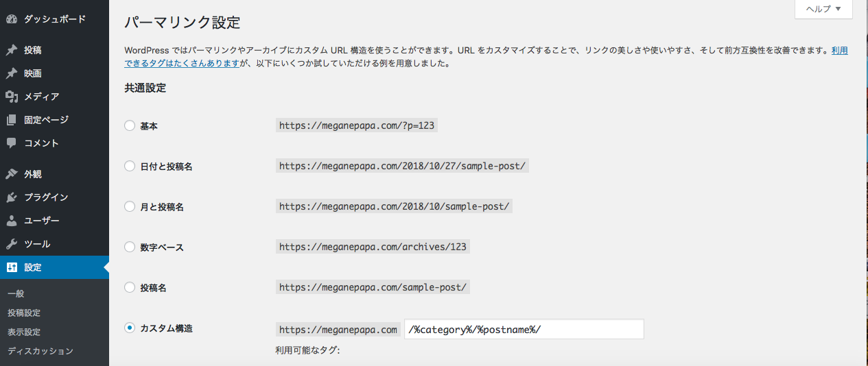This screenshot has width=868, height=366.
Task: Open the ディスカッション submenu item
Action: click(x=40, y=351)
